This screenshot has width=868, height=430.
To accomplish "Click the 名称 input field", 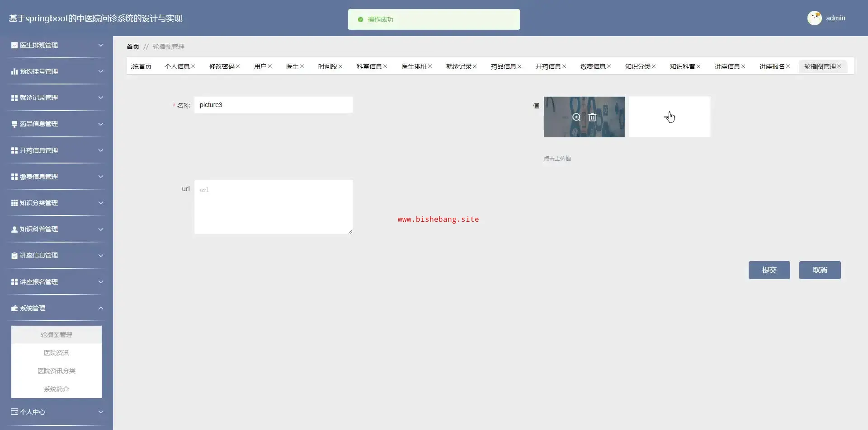I will point(274,105).
